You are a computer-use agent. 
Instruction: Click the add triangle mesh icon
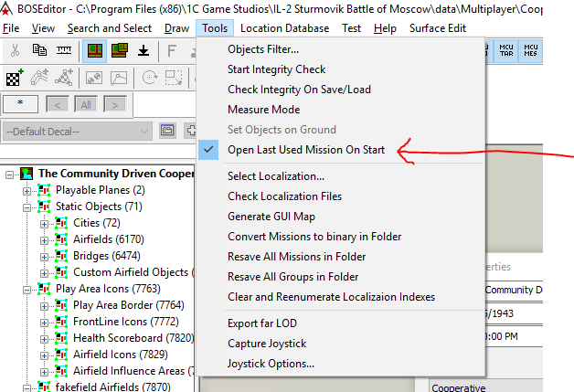click(64, 78)
